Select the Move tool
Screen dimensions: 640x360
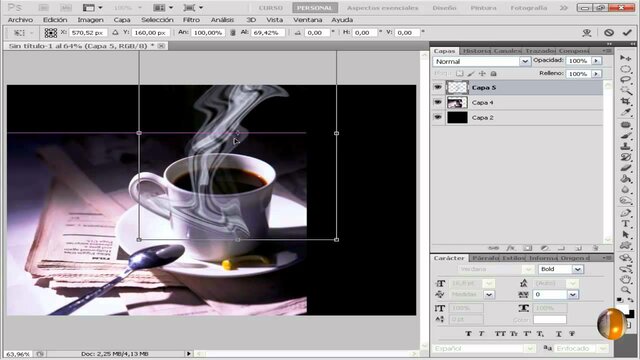click(x=625, y=58)
